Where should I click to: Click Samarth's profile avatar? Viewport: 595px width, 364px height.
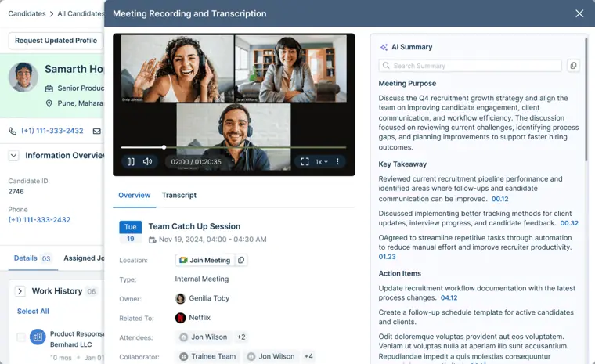pos(23,77)
